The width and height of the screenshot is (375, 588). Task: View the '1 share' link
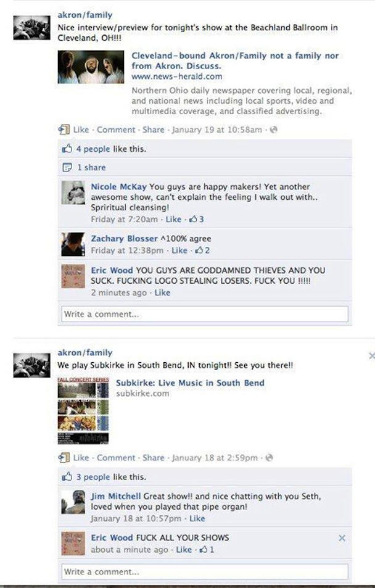tap(91, 168)
